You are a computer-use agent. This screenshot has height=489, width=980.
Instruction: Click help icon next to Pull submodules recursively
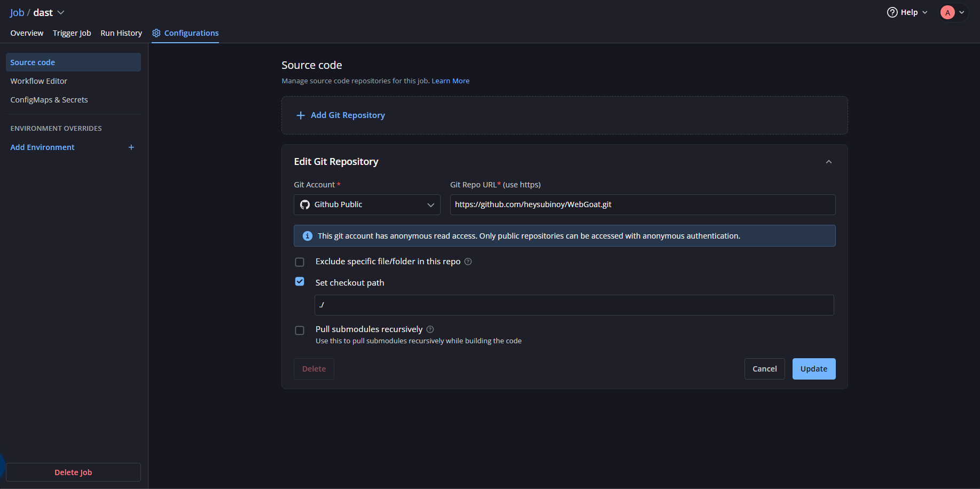(430, 329)
